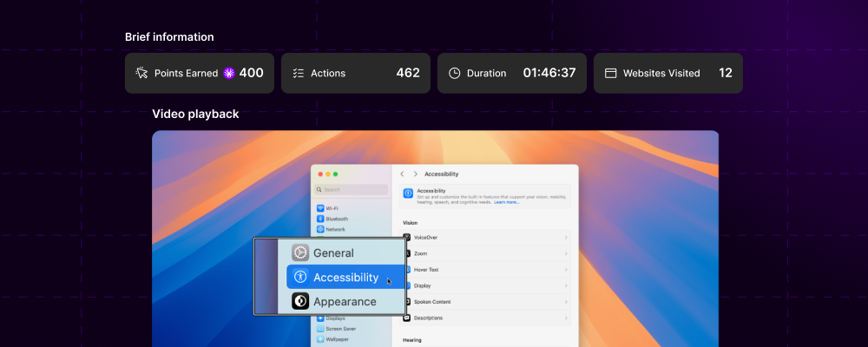Select Accessibility in the magnified sidebar

(346, 278)
